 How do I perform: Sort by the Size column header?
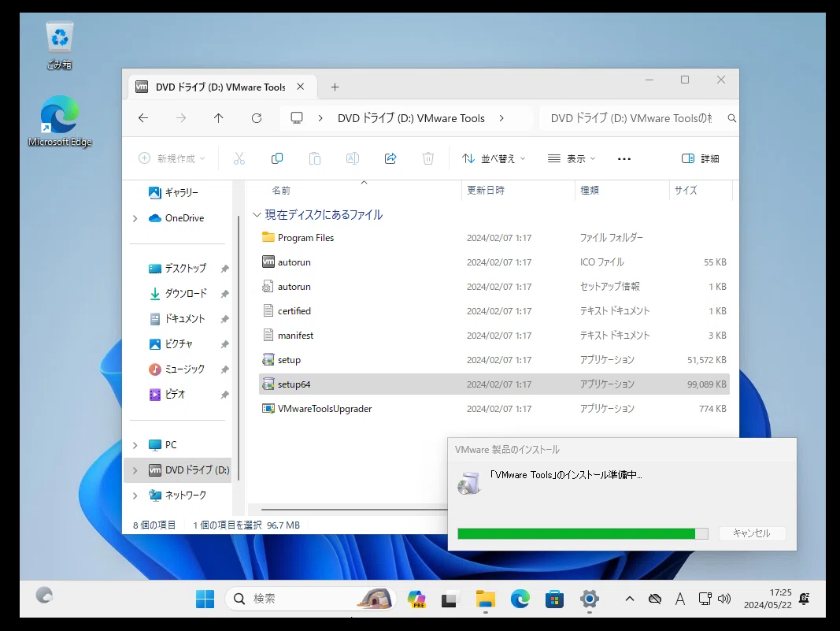(700, 191)
